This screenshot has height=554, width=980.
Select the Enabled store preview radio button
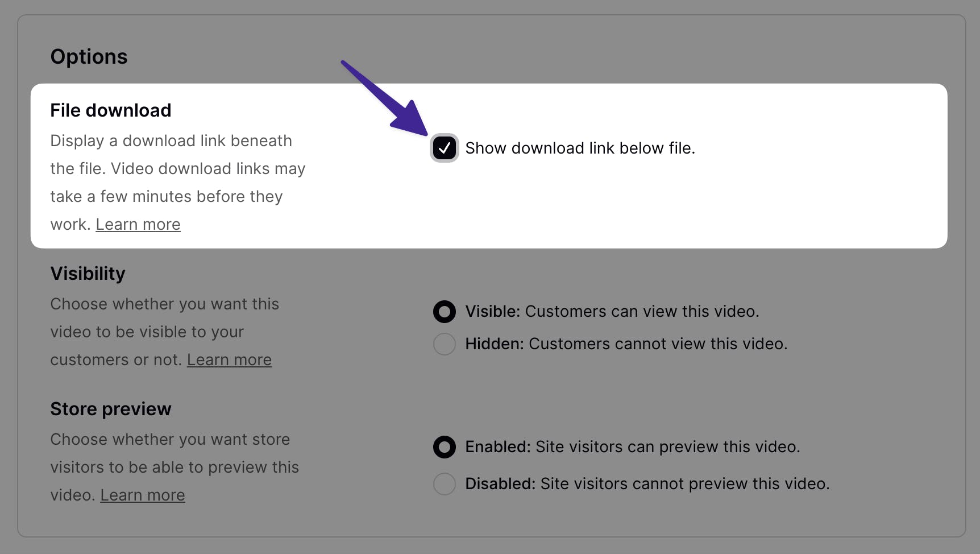445,447
